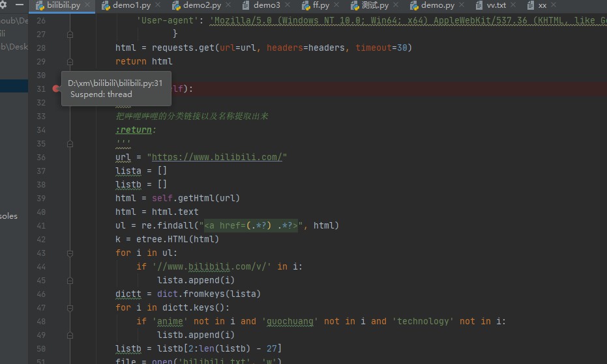Close the vv.txt tab
Image resolution: width=607 pixels, height=364 pixels.
click(513, 5)
